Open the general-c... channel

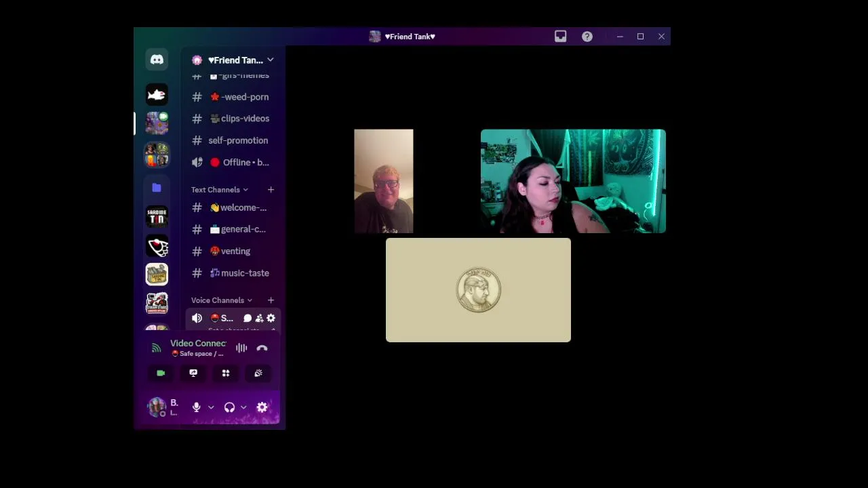click(233, 229)
